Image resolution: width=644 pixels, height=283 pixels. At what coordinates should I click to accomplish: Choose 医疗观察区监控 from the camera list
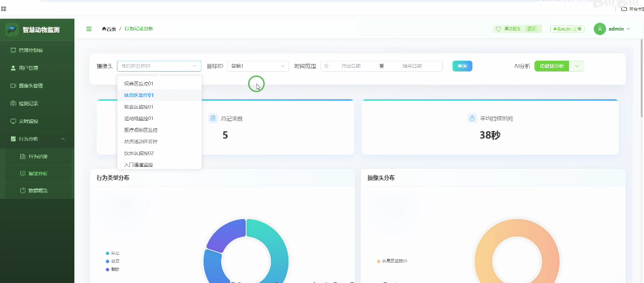click(x=159, y=130)
